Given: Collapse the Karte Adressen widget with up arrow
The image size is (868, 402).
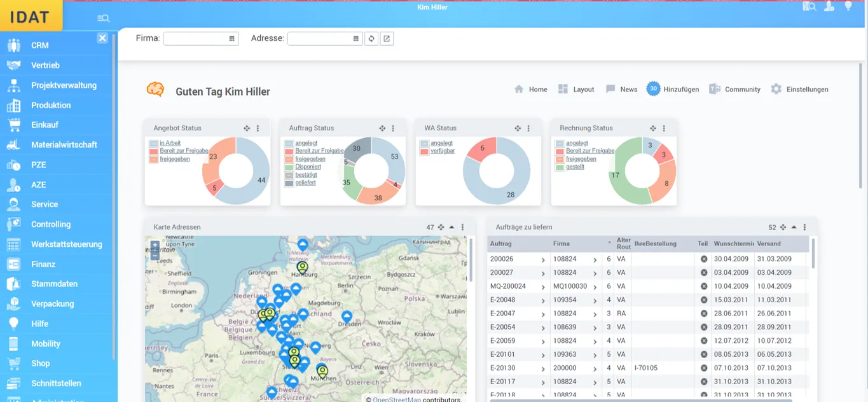Looking at the screenshot, I should pyautogui.click(x=451, y=227).
